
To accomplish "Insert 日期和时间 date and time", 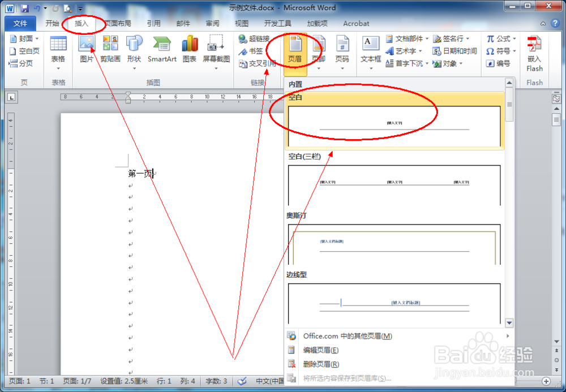I will coord(454,51).
